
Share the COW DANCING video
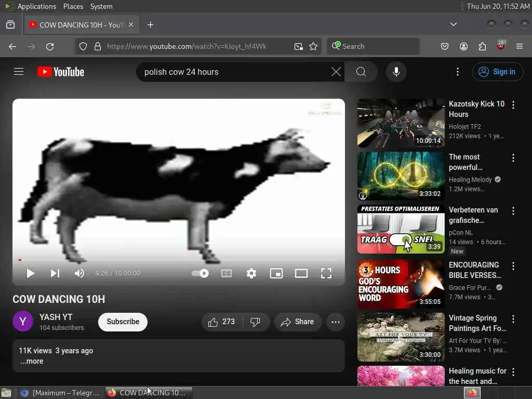pos(298,322)
